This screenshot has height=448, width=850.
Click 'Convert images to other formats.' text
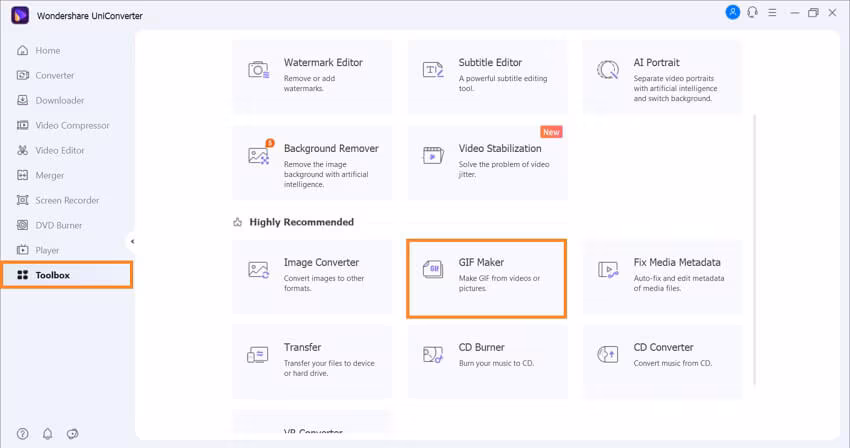pos(324,283)
